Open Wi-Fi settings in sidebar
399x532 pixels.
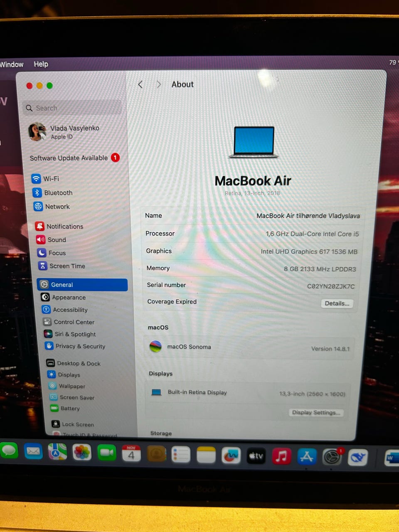[x=46, y=179]
